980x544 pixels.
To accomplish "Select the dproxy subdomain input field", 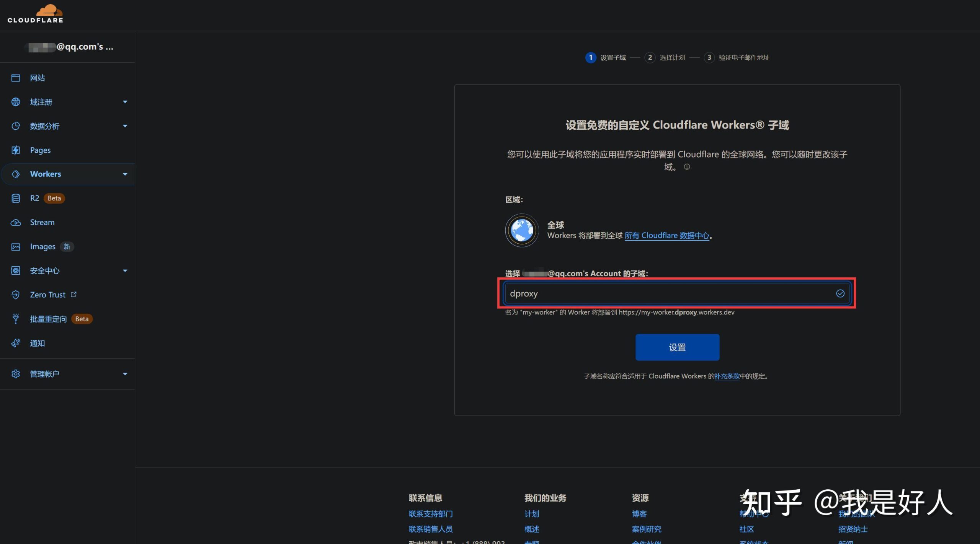I will pos(676,293).
